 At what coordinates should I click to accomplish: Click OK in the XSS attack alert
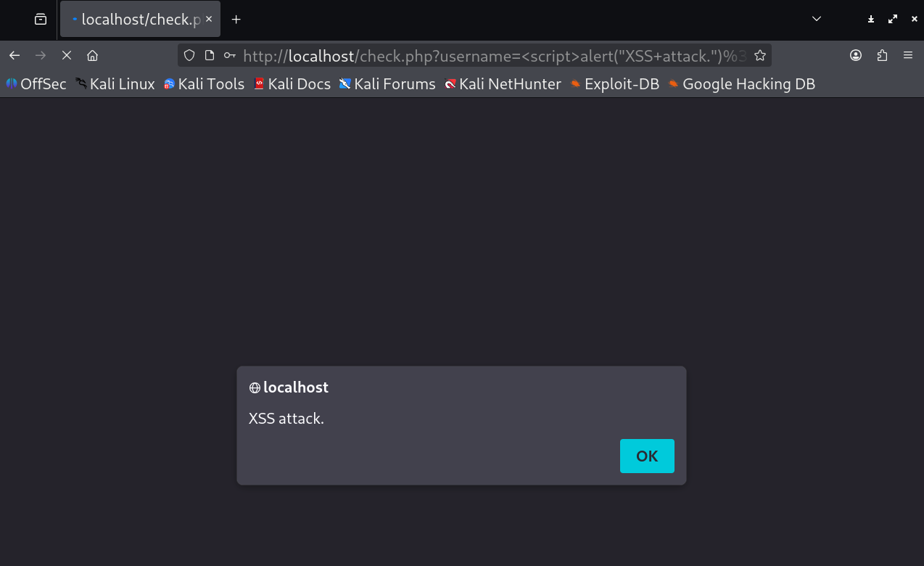tap(647, 456)
